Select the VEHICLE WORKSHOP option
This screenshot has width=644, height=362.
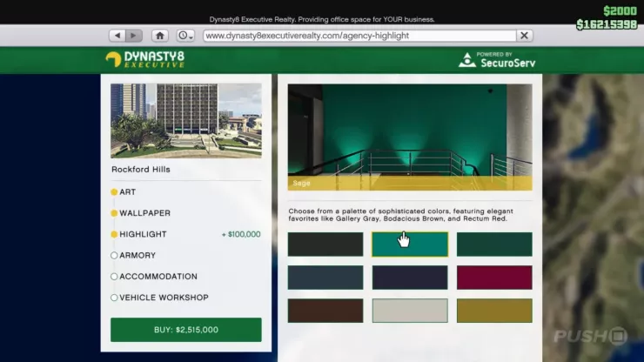[x=160, y=298]
